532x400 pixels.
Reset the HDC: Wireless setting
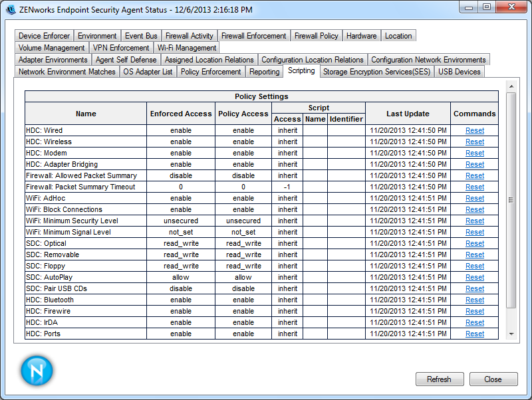475,142
